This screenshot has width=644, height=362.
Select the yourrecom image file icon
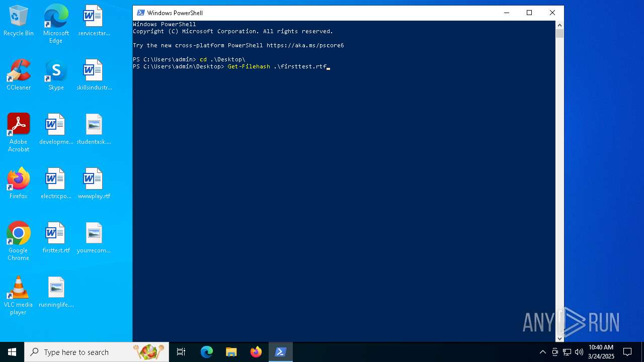point(94,238)
